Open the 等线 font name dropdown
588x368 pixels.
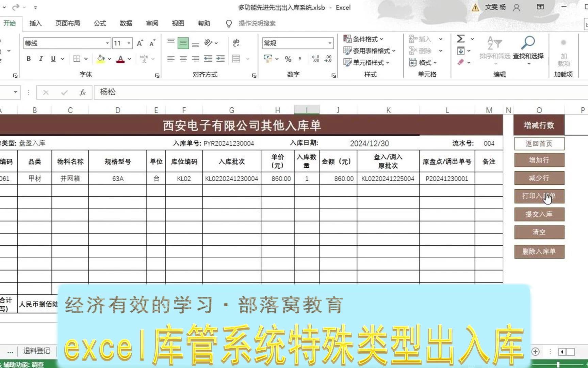(x=107, y=43)
